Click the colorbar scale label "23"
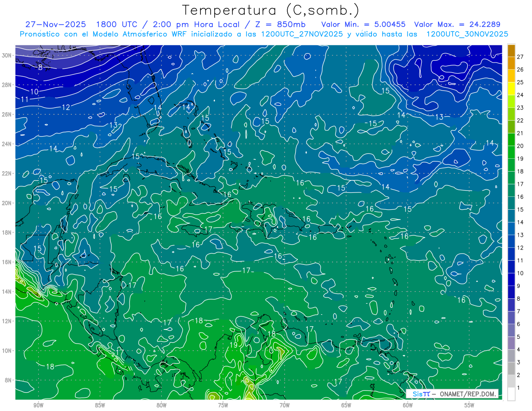Viewport: 532px width, 411px height. 520,108
